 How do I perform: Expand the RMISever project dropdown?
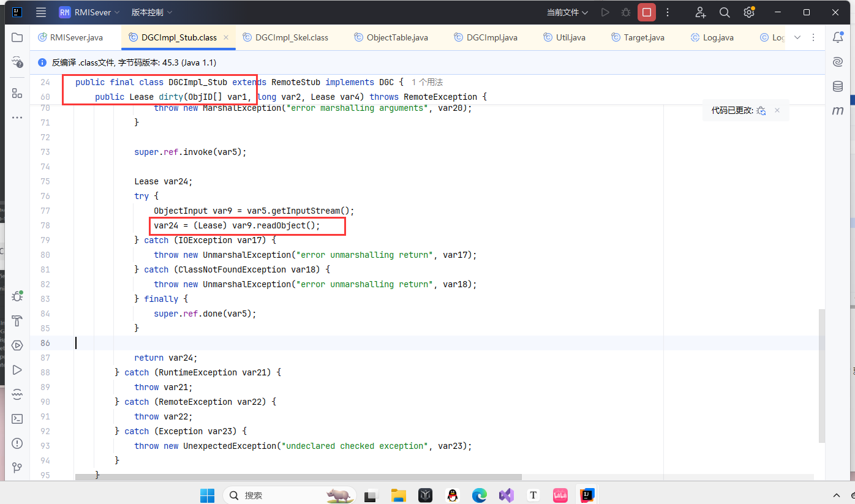click(x=89, y=12)
